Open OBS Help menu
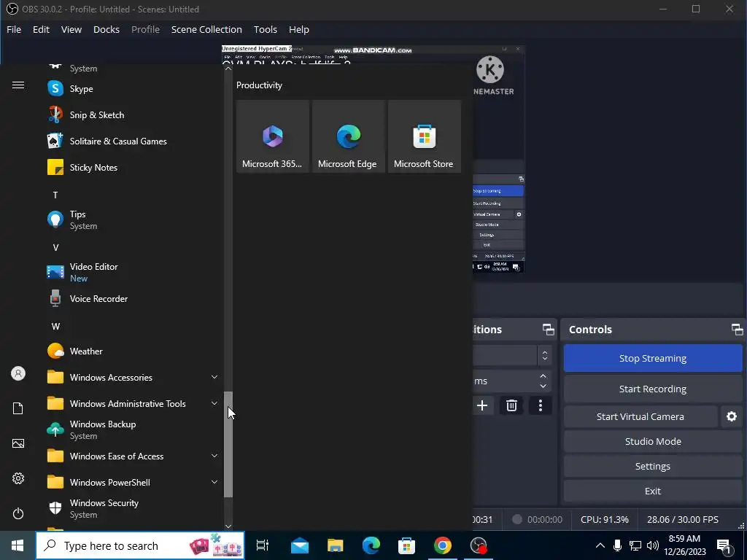 pyautogui.click(x=298, y=29)
